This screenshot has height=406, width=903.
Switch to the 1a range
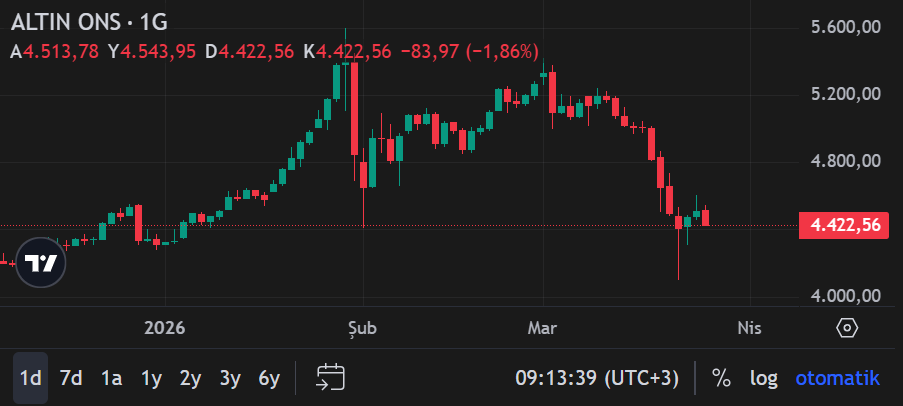(x=111, y=378)
